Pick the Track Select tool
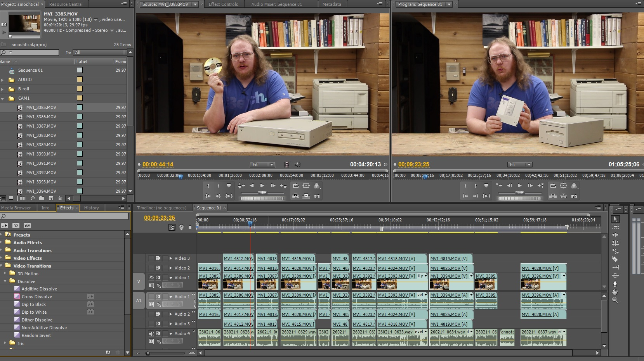644x361 pixels. coord(615,227)
